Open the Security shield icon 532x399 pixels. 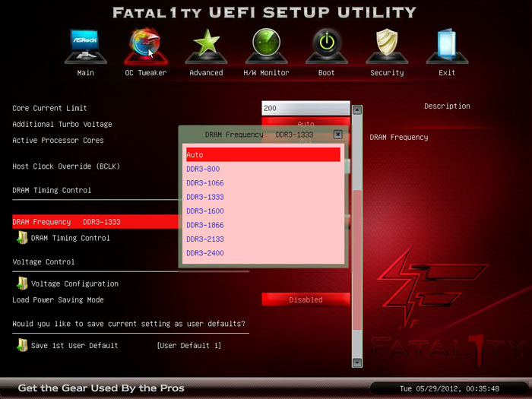tap(387, 46)
